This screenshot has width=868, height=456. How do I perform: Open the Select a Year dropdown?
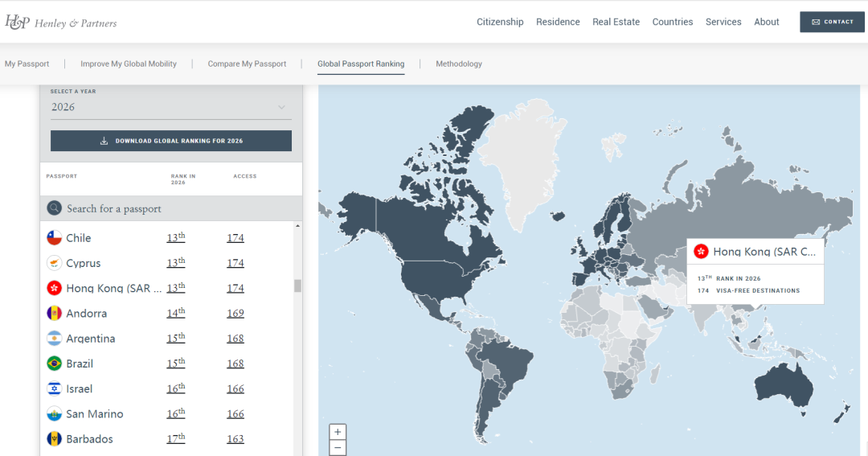pyautogui.click(x=170, y=107)
